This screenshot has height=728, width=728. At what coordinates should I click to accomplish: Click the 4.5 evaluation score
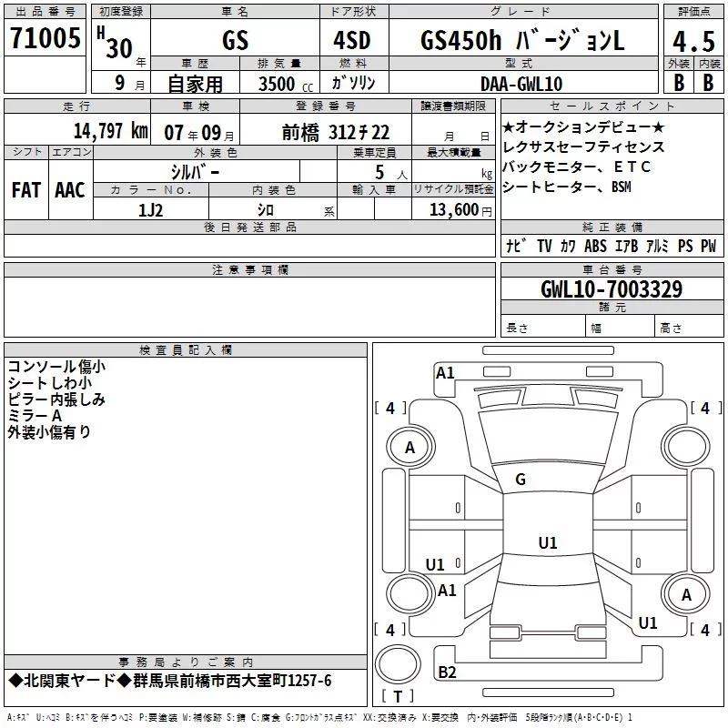tap(693, 42)
